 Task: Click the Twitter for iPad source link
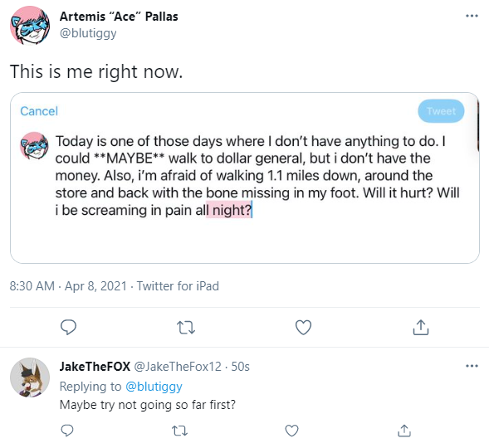178,285
